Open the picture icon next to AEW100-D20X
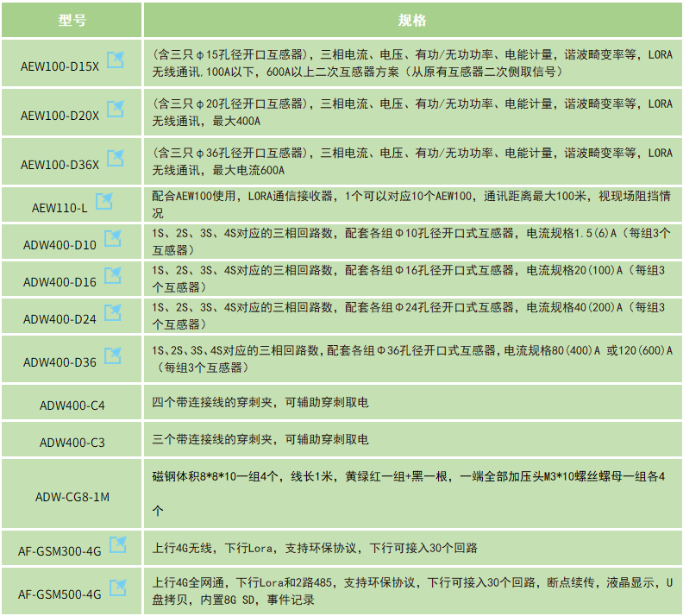This screenshot has width=683, height=616. (115, 108)
